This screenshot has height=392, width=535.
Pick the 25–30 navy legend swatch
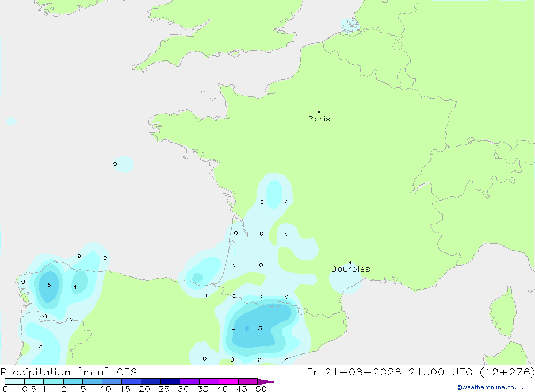point(170,381)
